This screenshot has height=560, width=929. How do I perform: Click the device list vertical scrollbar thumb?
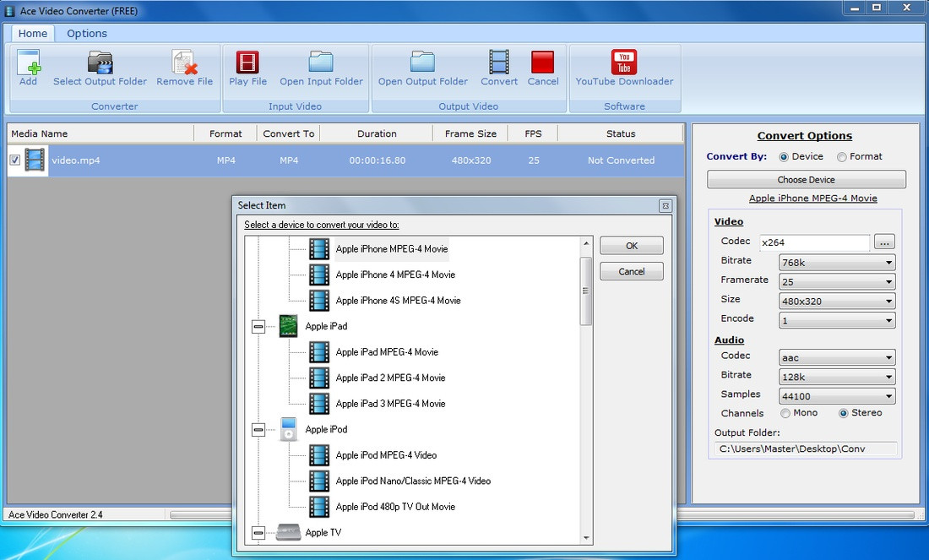(x=585, y=291)
